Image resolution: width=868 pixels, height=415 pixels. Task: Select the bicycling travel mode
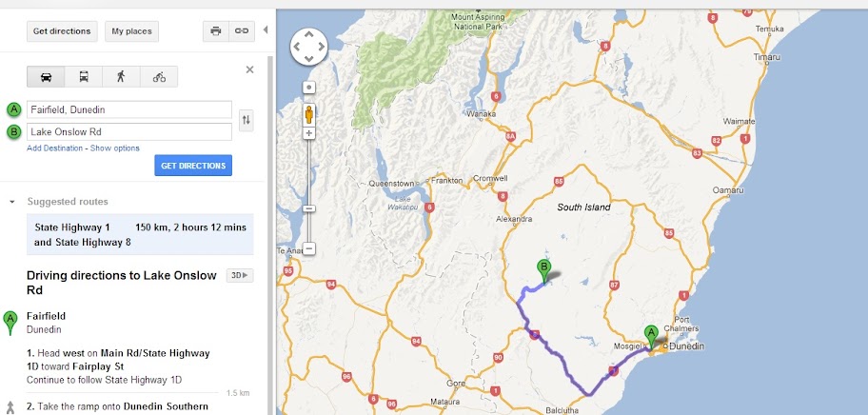(158, 77)
